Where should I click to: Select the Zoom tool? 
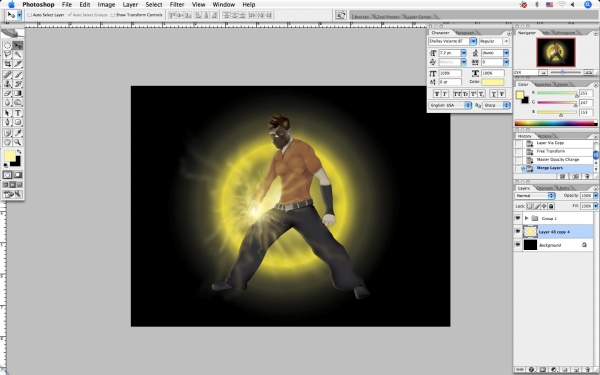point(18,142)
